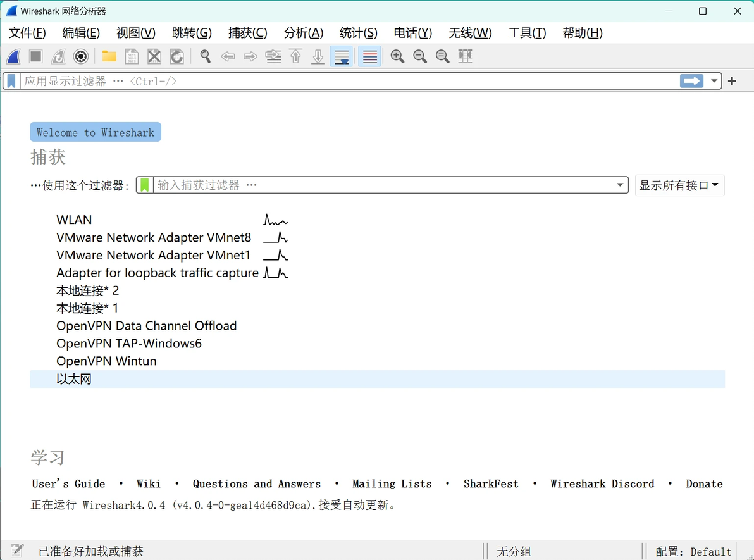Screen dimensions: 754x560
Task: Close the capture file X icon
Action: tap(154, 56)
